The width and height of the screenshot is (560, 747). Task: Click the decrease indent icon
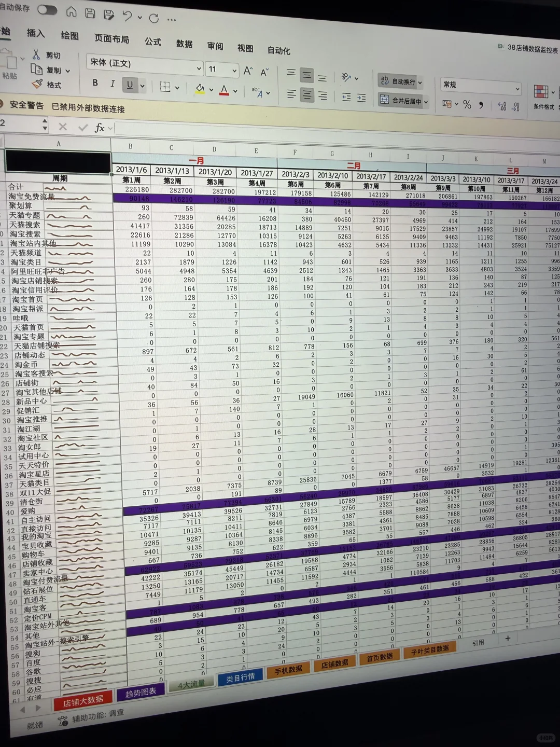(x=346, y=97)
